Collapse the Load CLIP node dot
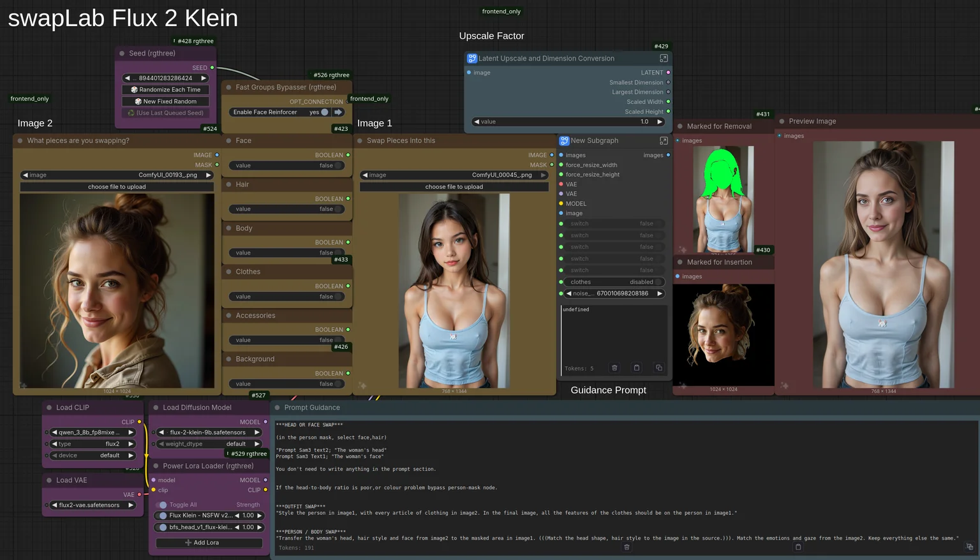Screen dimensions: 980x560 pos(49,408)
